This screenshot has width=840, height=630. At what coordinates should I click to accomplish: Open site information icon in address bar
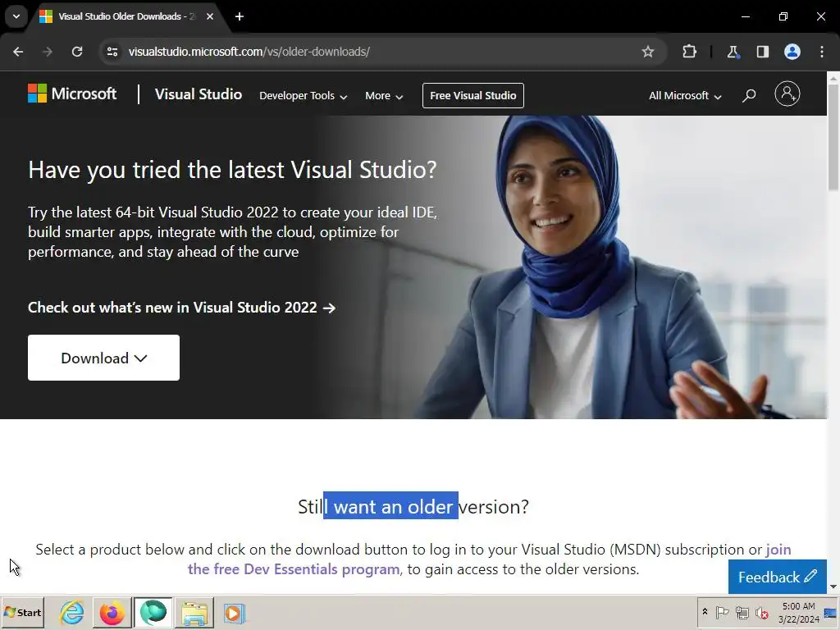[x=112, y=52]
